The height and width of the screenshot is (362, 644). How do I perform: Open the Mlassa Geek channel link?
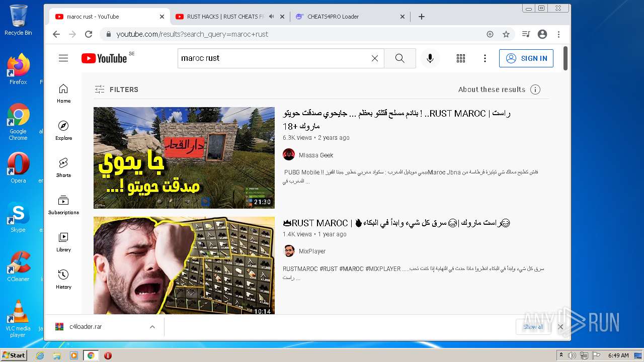[x=316, y=155]
